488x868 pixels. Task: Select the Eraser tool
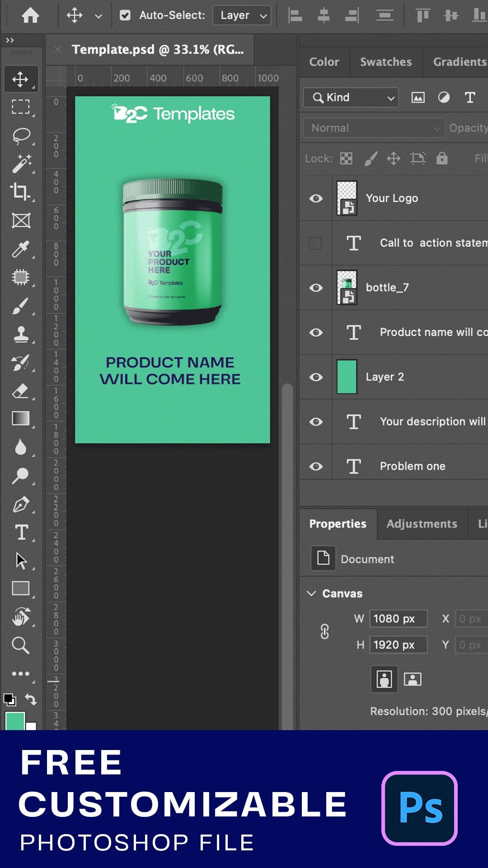(20, 391)
